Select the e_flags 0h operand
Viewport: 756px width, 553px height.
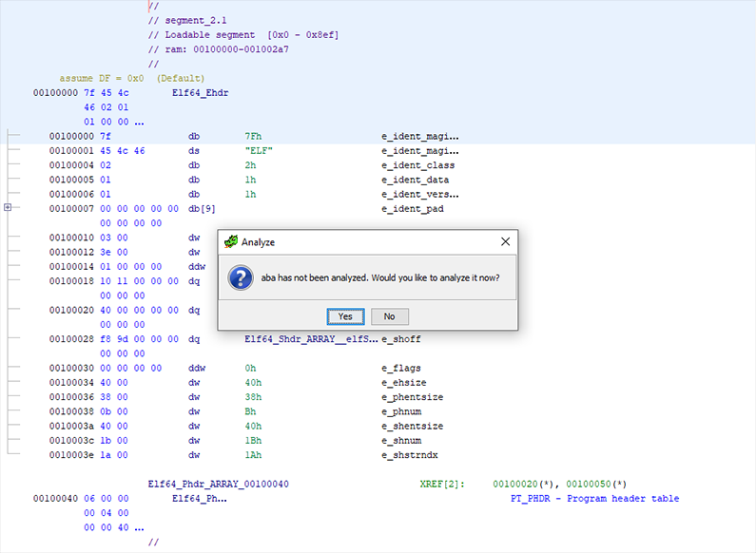click(250, 369)
